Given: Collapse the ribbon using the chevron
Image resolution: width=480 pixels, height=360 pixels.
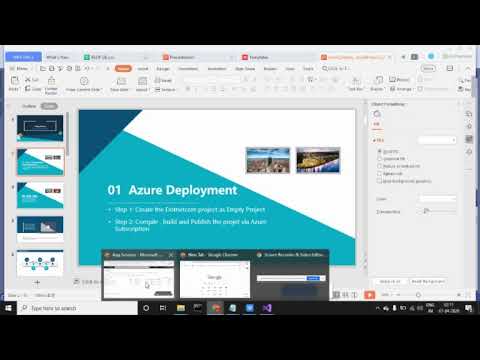Looking at the screenshot, I should click(468, 69).
